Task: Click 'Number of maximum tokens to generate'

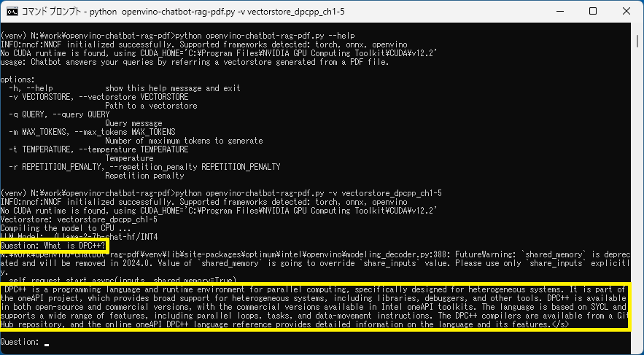Action: (x=184, y=141)
